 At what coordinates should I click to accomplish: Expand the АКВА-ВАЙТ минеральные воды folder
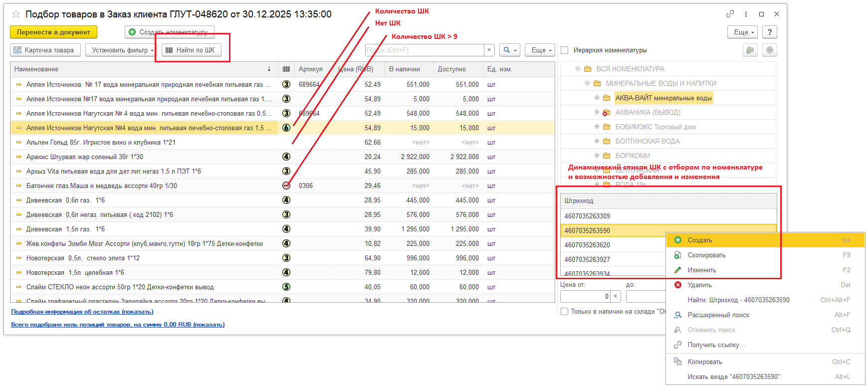[x=597, y=98]
